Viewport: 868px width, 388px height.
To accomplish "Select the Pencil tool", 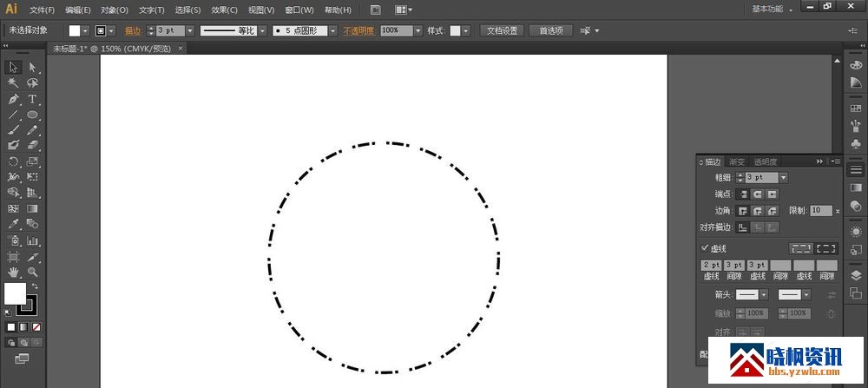I will point(33,130).
